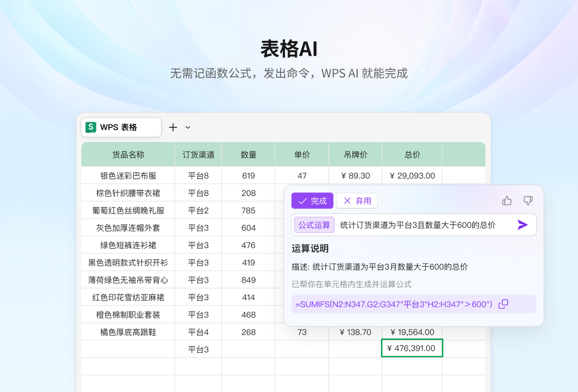Viewport: 578px width, 392px height.
Task: Click the 货品名称 column header
Action: [127, 154]
